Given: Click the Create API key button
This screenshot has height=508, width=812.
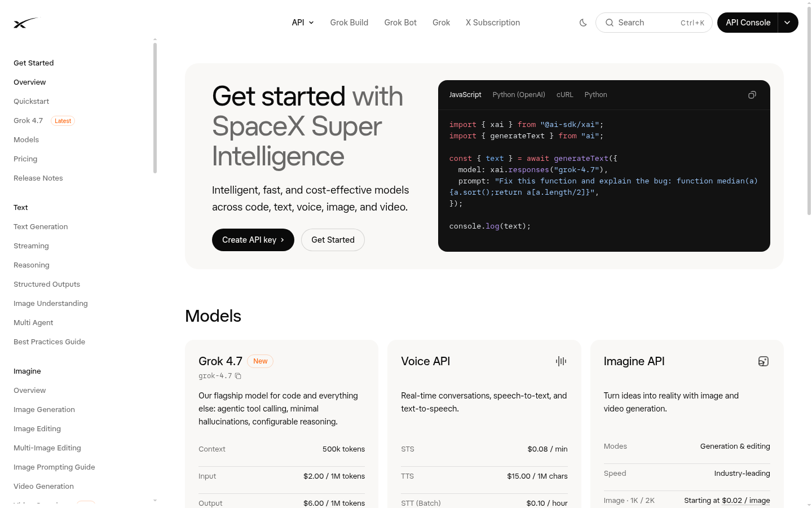Looking at the screenshot, I should tap(253, 240).
